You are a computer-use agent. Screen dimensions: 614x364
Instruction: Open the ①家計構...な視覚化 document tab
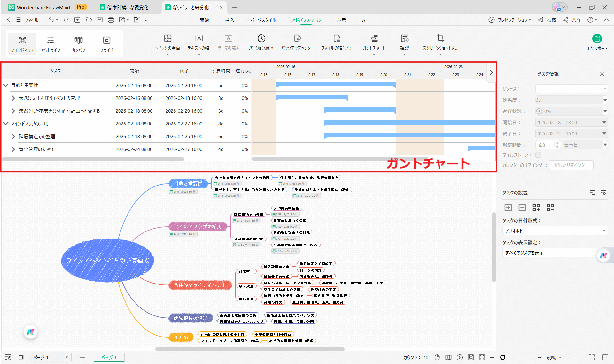[x=125, y=7]
